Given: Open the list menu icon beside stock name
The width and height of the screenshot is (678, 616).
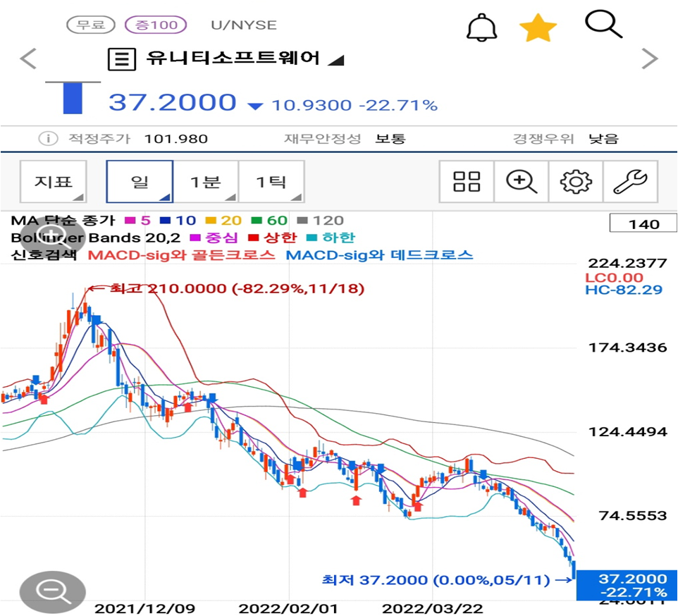Looking at the screenshot, I should point(121,58).
